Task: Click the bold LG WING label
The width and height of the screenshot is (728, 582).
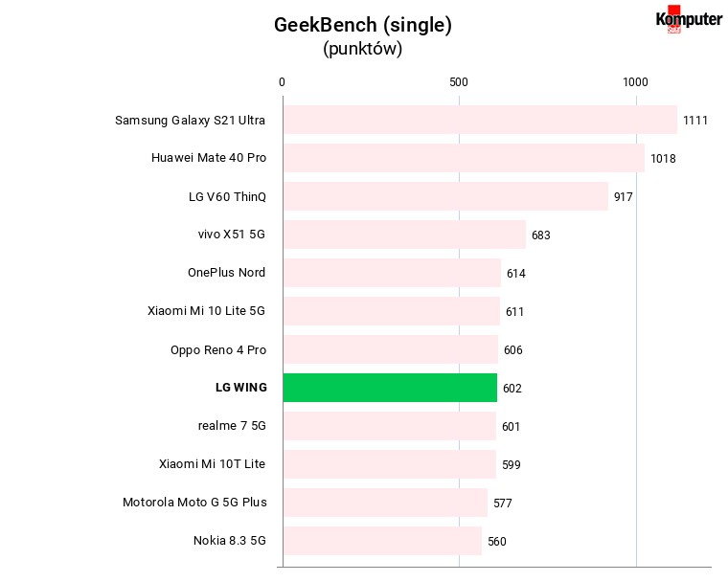Action: [241, 388]
